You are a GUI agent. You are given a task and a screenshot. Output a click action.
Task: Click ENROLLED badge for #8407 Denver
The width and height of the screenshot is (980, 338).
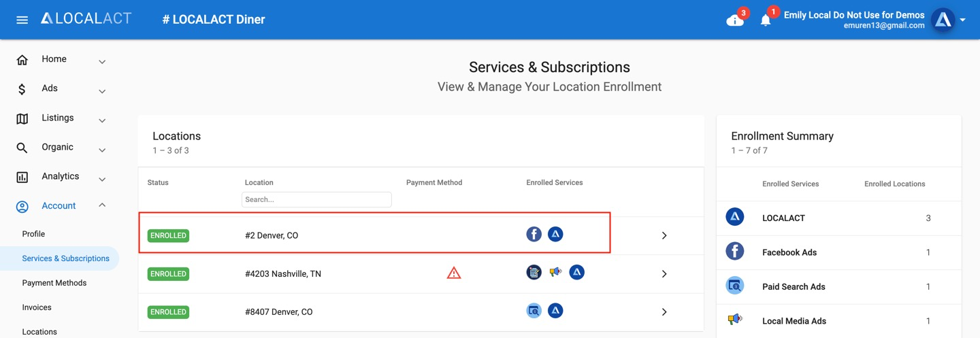pyautogui.click(x=168, y=311)
